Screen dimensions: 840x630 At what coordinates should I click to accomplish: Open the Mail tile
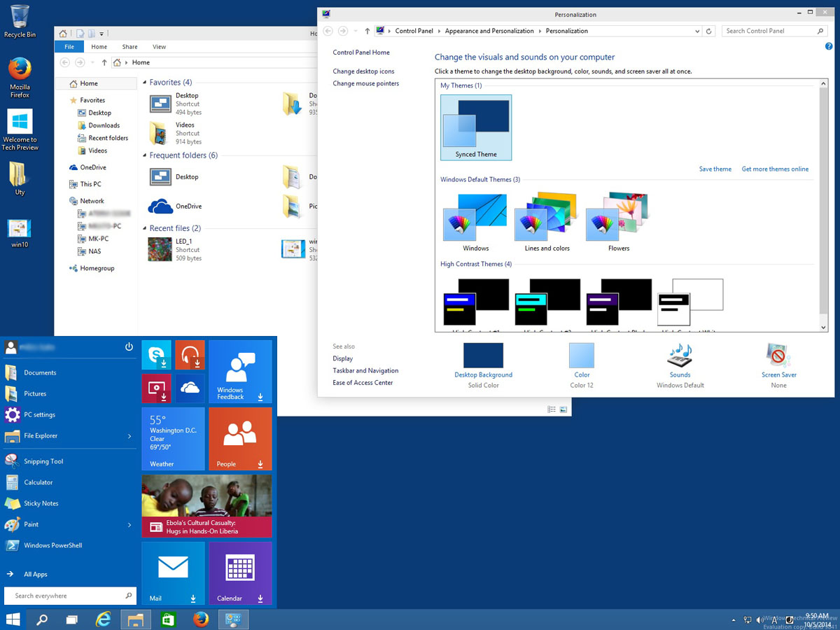click(173, 573)
